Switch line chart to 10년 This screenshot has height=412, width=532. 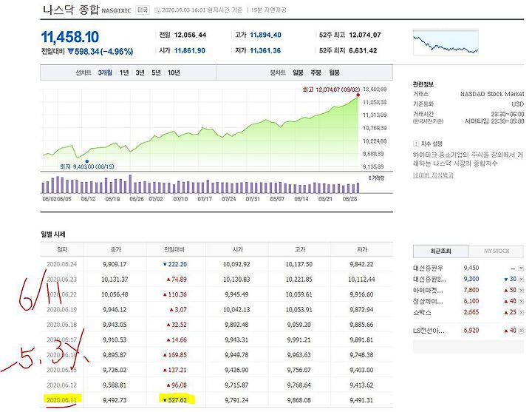pos(174,72)
